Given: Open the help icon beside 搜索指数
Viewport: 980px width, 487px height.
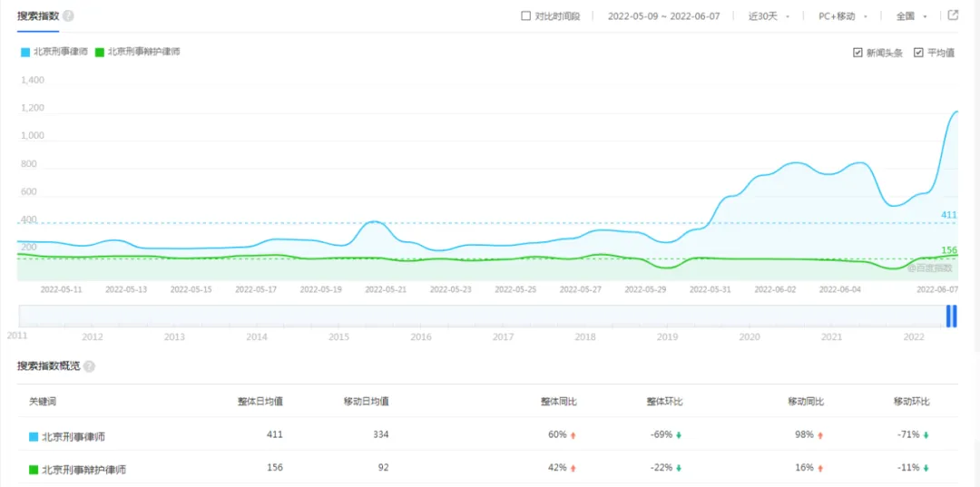Looking at the screenshot, I should (x=68, y=15).
